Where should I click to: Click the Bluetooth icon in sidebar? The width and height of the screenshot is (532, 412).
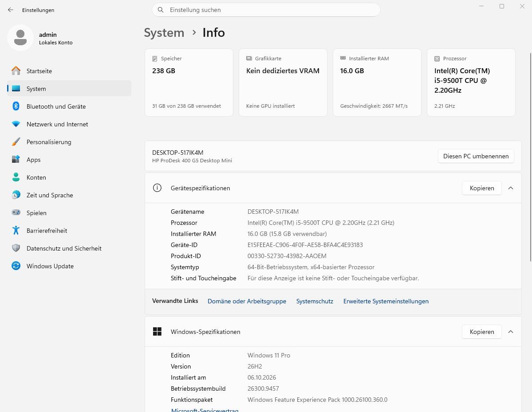point(16,106)
